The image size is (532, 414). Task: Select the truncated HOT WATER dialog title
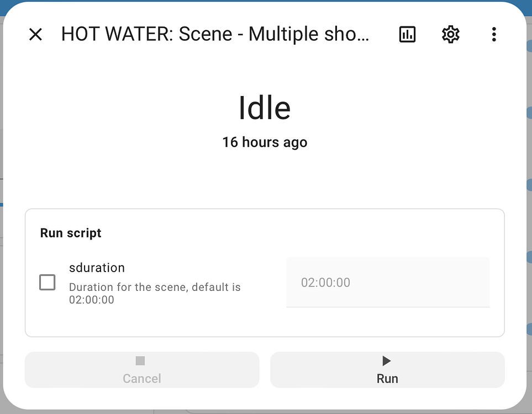click(x=215, y=34)
